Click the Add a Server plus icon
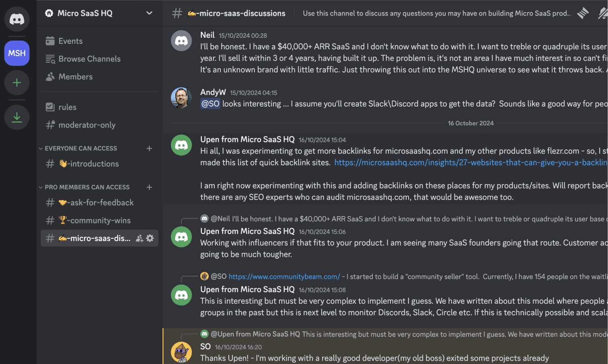The image size is (608, 364). [x=17, y=83]
